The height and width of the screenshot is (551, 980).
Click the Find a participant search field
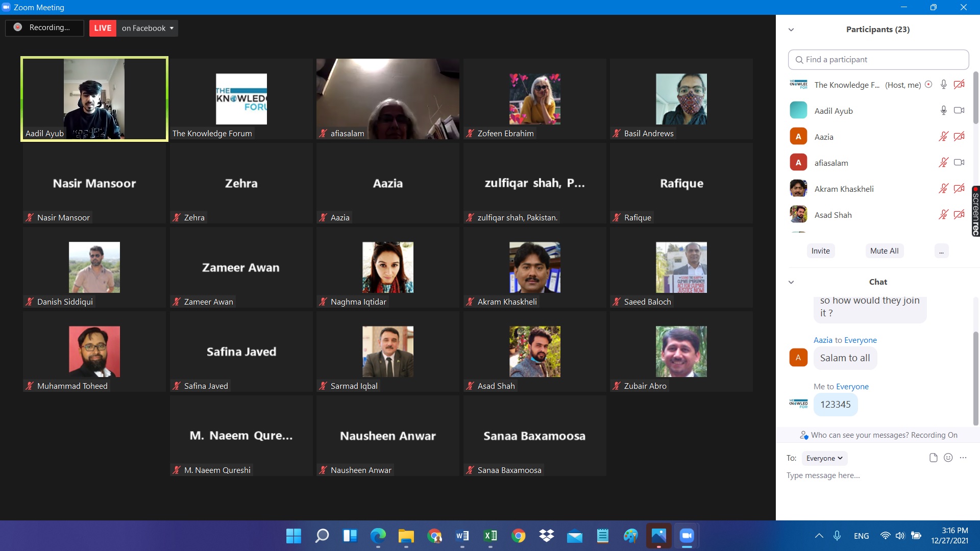click(878, 60)
